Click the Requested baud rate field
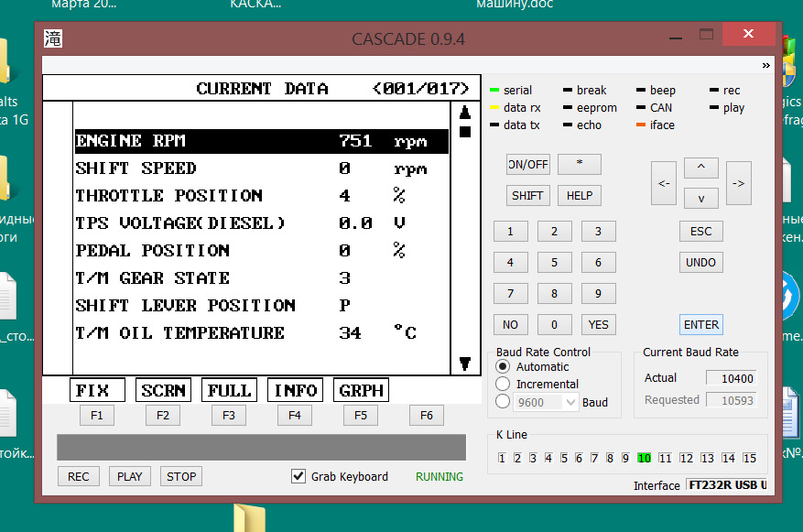 732,400
